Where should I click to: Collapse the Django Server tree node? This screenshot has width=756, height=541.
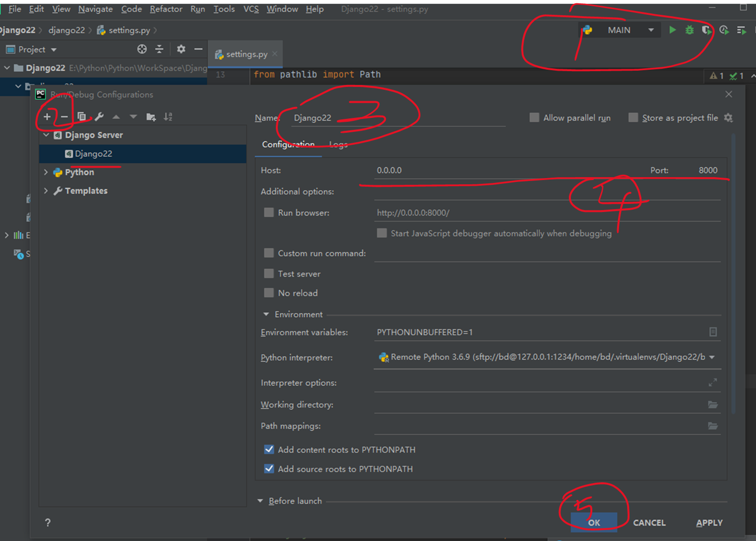click(46, 135)
